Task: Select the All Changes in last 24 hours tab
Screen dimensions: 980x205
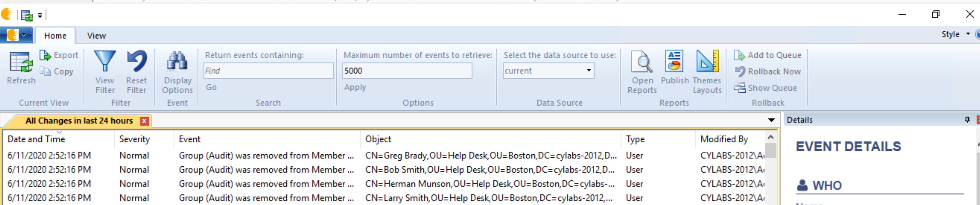Action: (79, 121)
